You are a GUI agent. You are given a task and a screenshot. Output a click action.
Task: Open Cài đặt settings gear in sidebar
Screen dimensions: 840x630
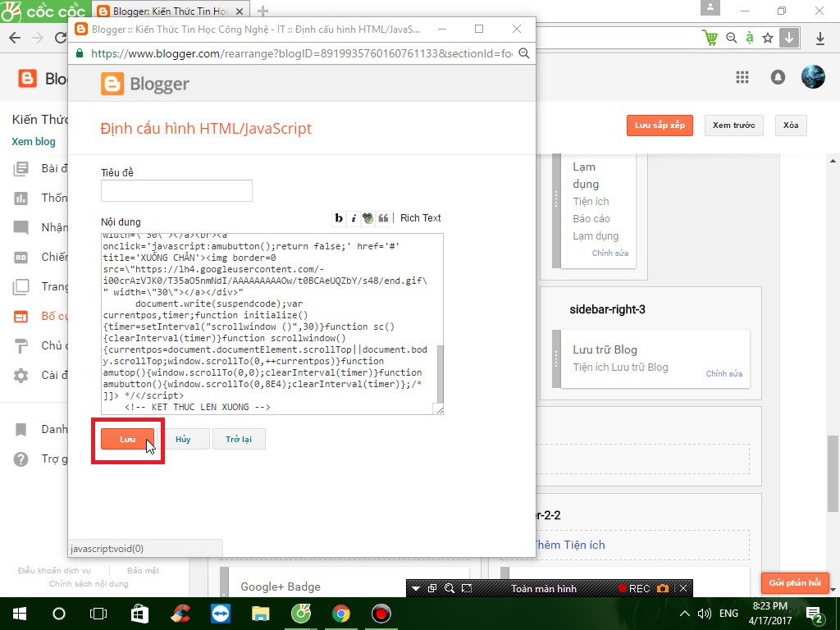40,375
